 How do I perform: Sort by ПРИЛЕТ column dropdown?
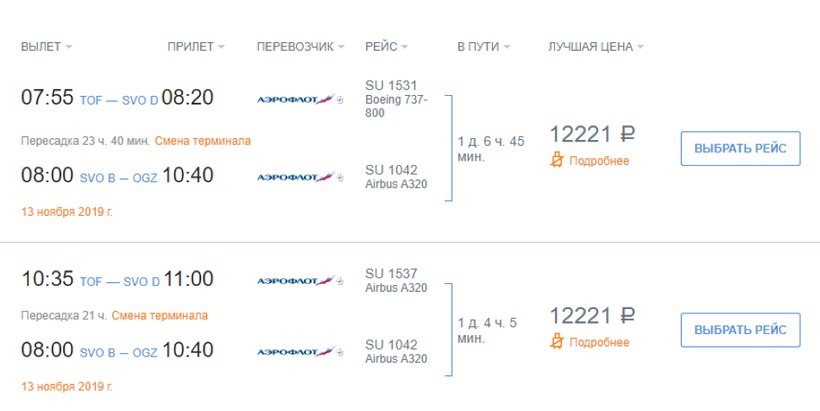point(196,47)
